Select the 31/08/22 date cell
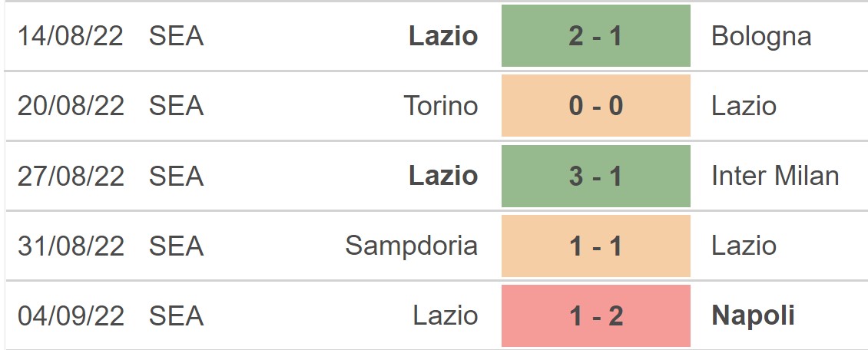The image size is (868, 350). click(71, 246)
